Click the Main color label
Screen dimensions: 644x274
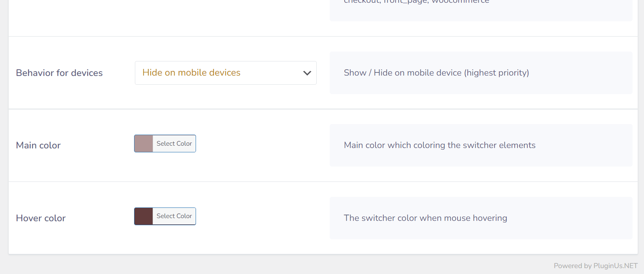(38, 145)
